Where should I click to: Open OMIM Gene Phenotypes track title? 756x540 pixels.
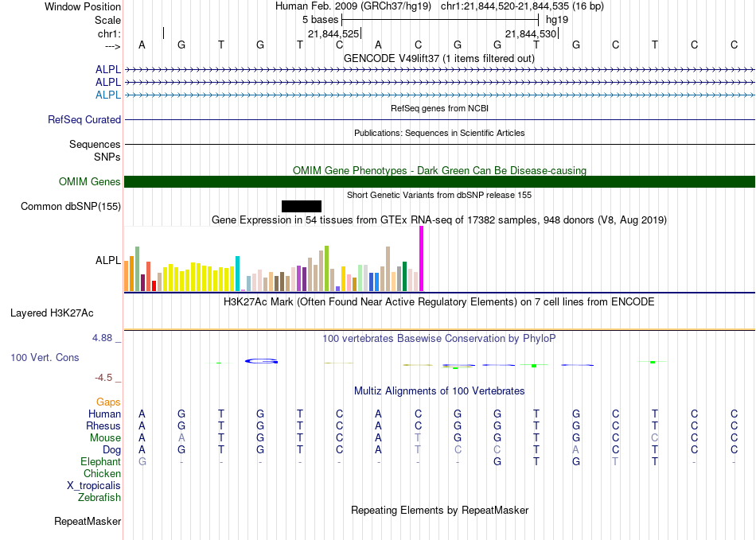[439, 170]
